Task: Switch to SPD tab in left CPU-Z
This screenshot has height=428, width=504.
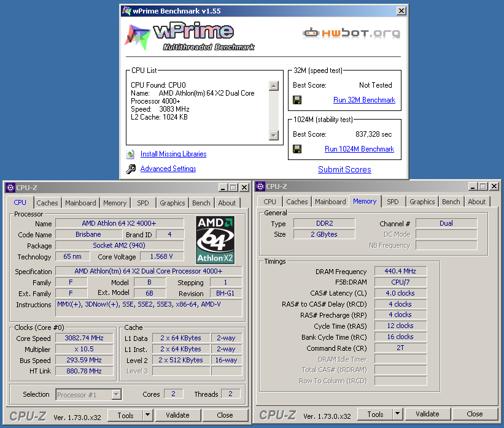Action: (143, 203)
